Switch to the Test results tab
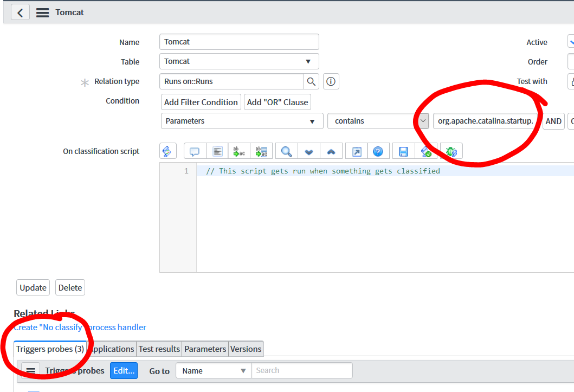The width and height of the screenshot is (574, 392). click(159, 349)
